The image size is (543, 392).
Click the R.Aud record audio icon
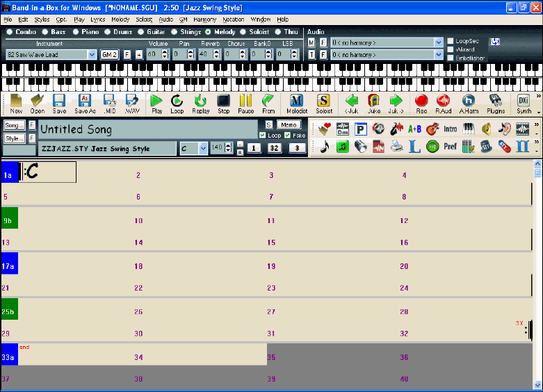coord(444,104)
